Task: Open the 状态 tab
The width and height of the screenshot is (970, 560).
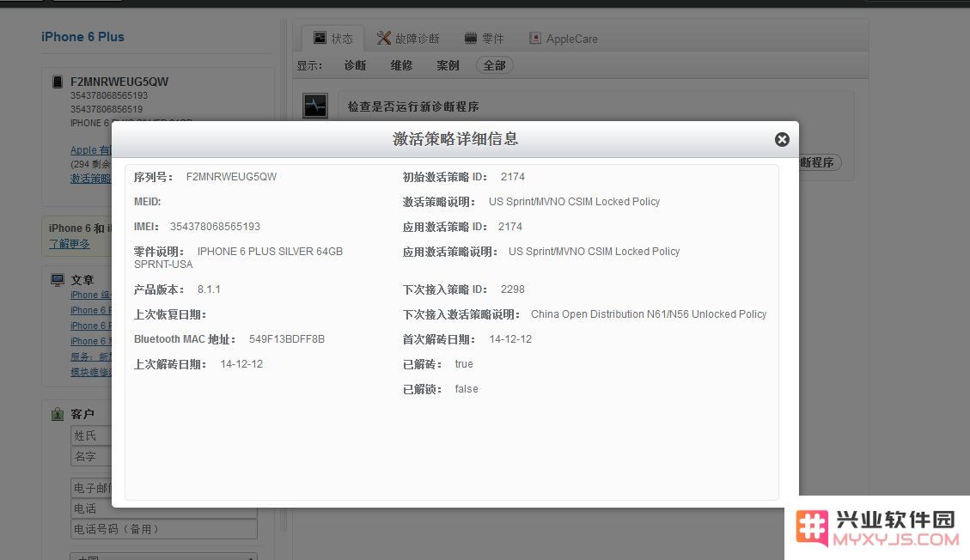Action: (x=332, y=39)
